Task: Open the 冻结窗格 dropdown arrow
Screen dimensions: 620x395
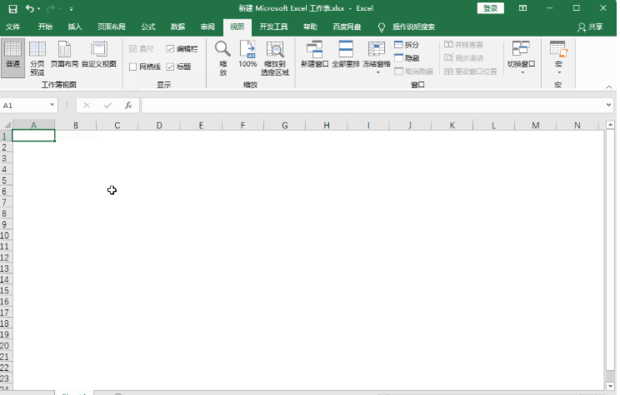Action: pyautogui.click(x=378, y=73)
